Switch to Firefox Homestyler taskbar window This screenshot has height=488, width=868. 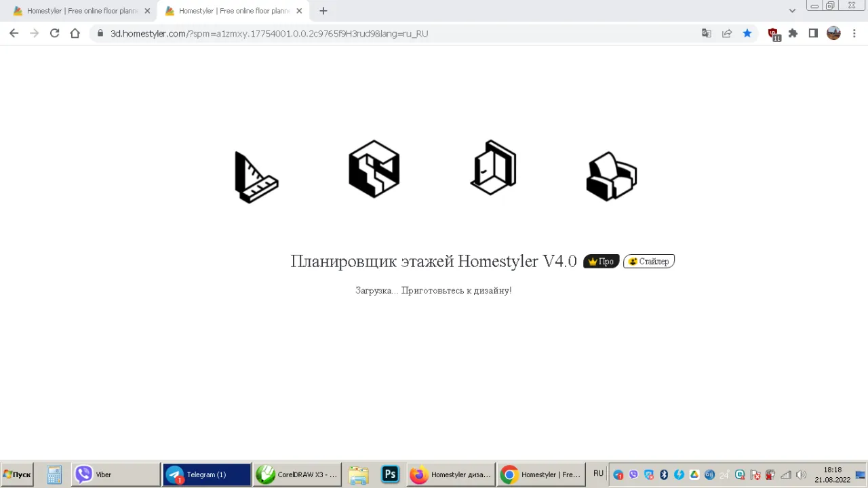451,474
